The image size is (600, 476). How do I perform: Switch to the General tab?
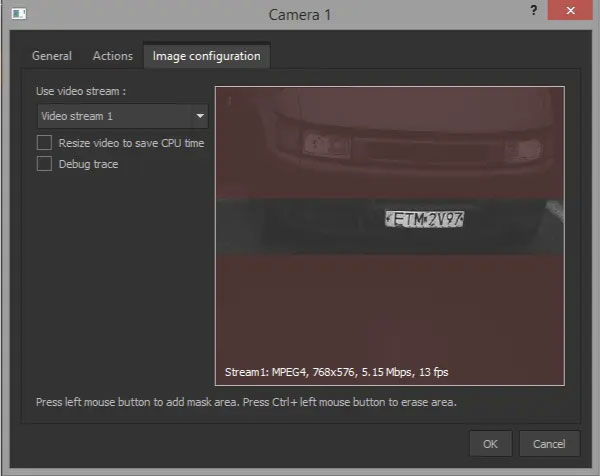(52, 56)
